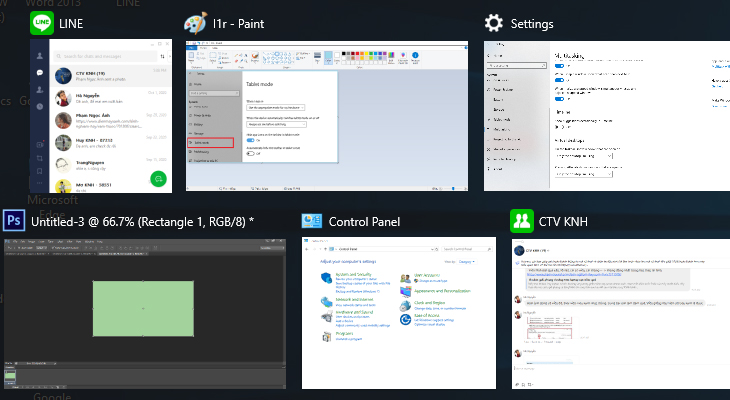
Task: Open User Accounts in Control Panel
Action: 427,275
